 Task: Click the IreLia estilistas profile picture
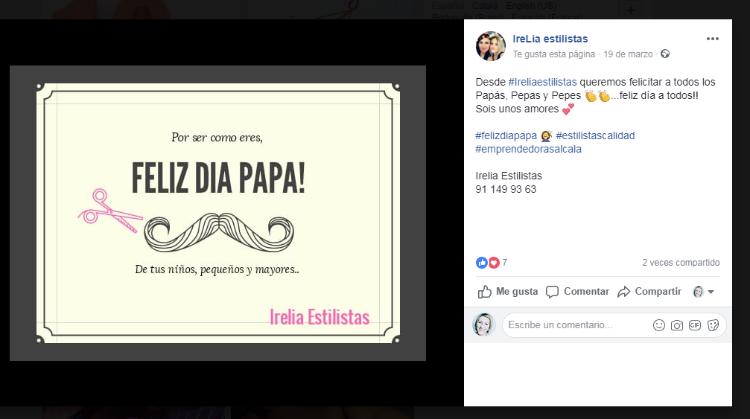coord(490,46)
